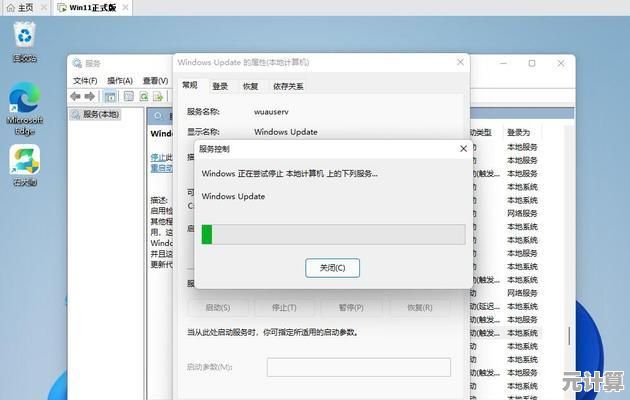Click the Windows Update display name value
630x400 pixels.
point(286,132)
